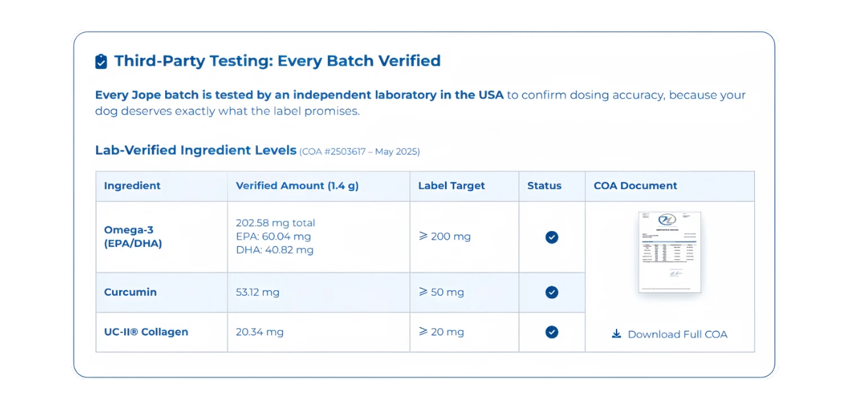The height and width of the screenshot is (412, 868).
Task: Click the Third-Party Testing heading
Action: (x=277, y=61)
